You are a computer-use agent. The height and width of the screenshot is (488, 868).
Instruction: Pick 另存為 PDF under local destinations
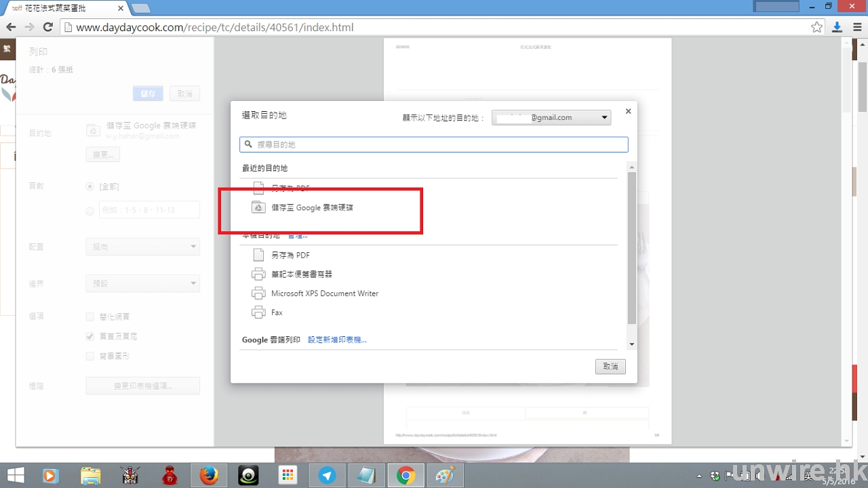(x=290, y=256)
